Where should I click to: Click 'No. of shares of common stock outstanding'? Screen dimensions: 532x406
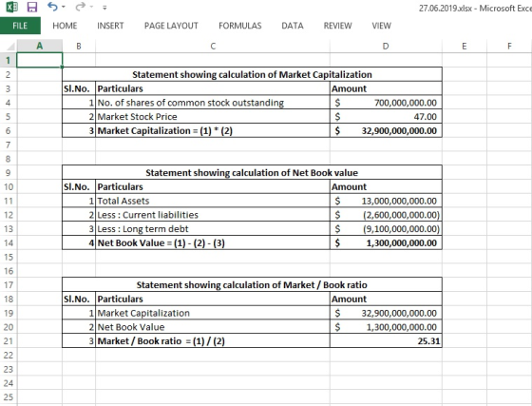213,103
